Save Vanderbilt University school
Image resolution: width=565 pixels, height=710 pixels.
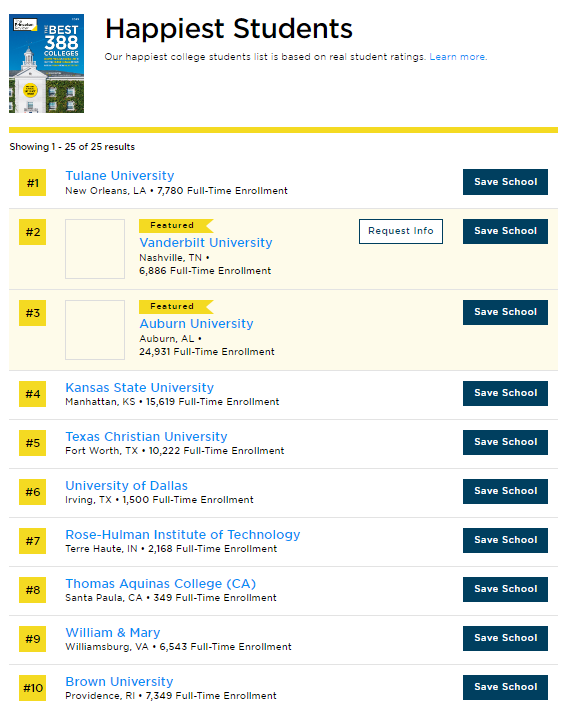pyautogui.click(x=505, y=231)
